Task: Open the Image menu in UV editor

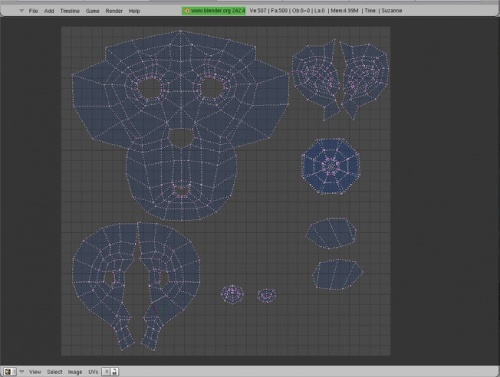Action: pos(75,372)
